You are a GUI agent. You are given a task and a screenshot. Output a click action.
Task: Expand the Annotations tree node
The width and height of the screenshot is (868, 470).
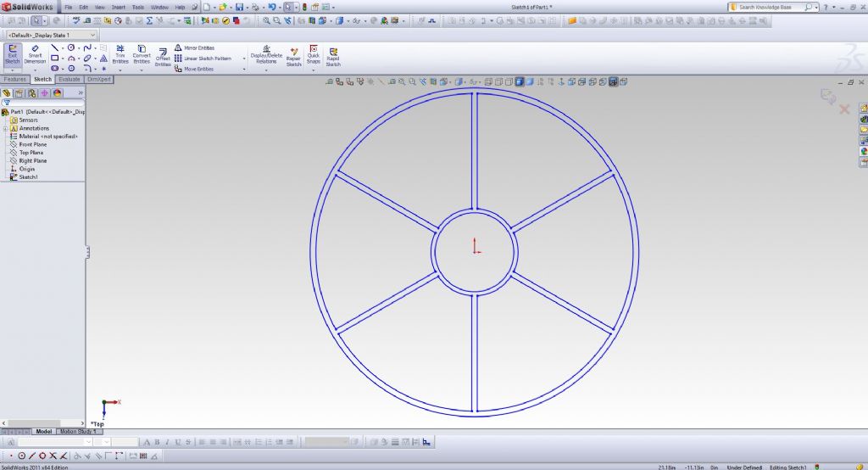tap(5, 128)
